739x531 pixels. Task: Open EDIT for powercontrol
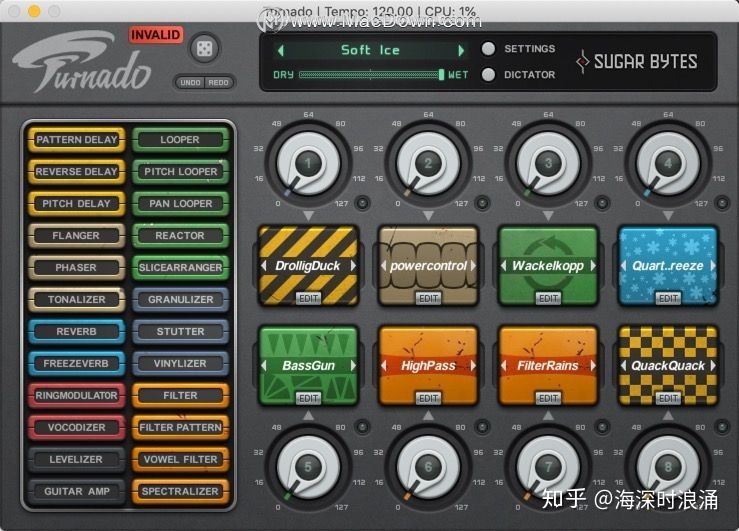428,299
